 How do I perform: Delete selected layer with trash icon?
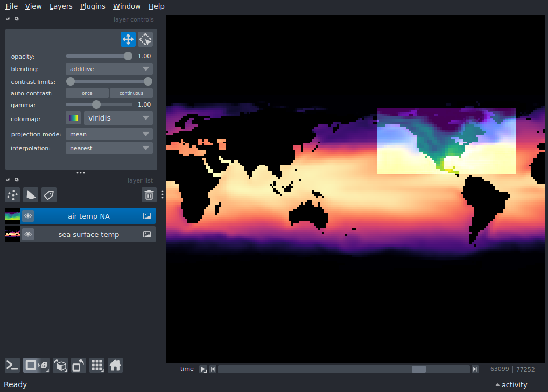click(149, 195)
